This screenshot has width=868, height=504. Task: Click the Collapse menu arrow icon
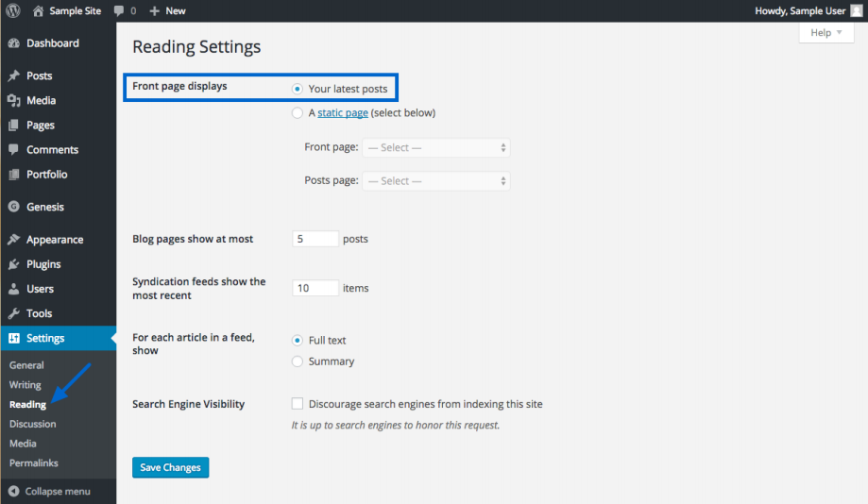(13, 491)
